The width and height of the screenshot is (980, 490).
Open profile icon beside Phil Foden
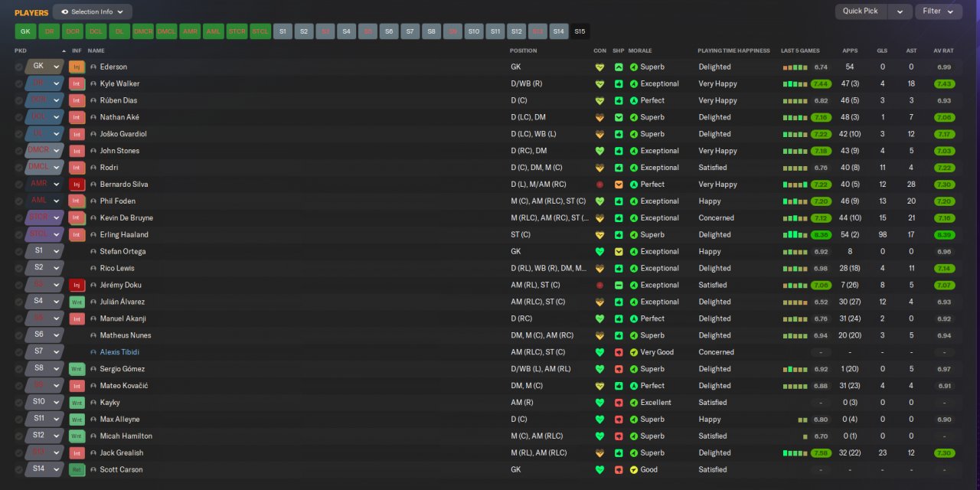93,201
